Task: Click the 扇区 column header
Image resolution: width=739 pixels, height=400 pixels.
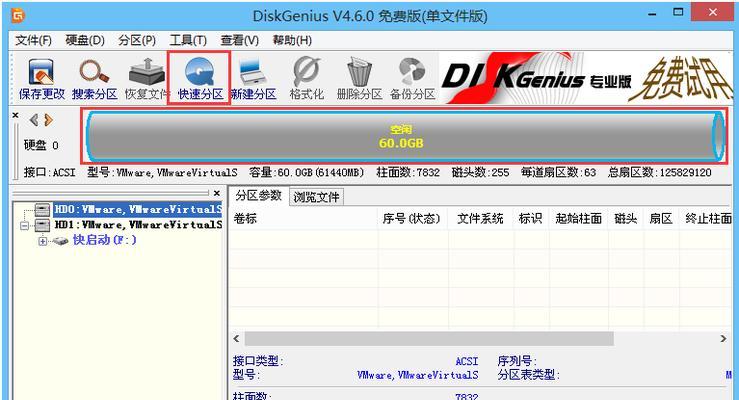Action: (661, 219)
